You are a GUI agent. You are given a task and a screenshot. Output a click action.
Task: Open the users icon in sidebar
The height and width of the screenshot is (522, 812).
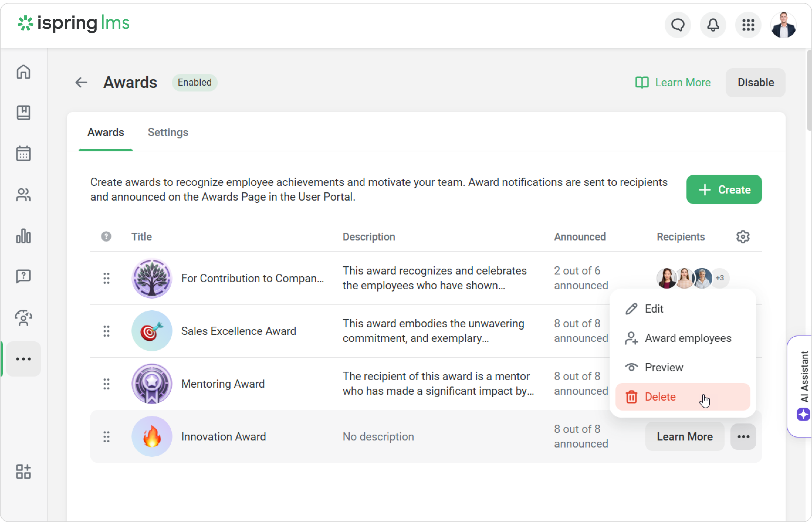tap(23, 195)
